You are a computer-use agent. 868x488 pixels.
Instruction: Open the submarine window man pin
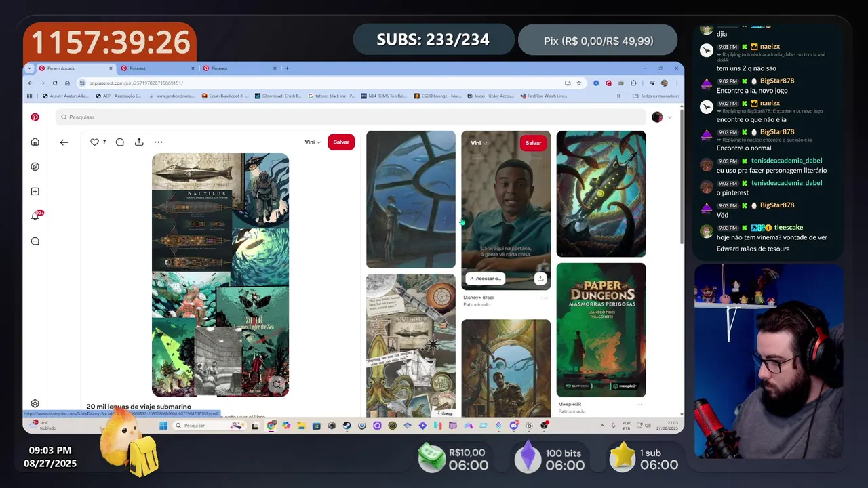click(411, 199)
